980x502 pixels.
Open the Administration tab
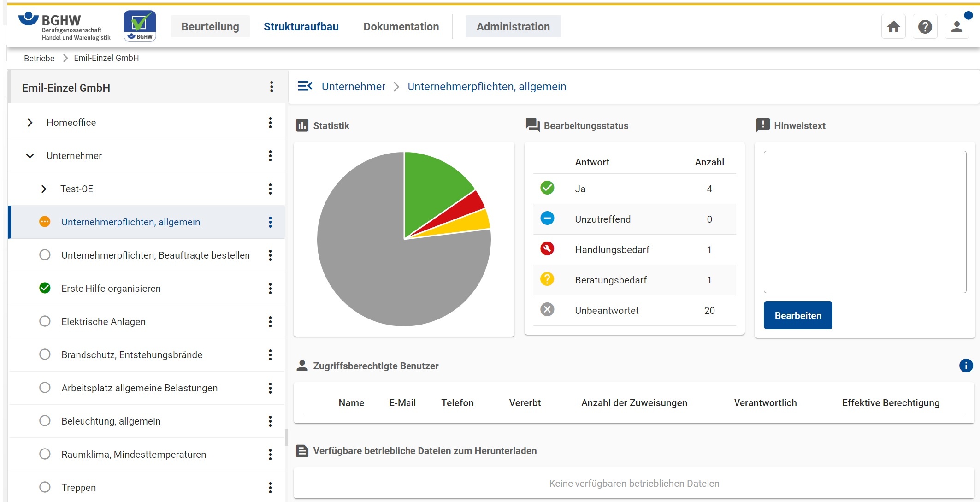[x=513, y=27]
